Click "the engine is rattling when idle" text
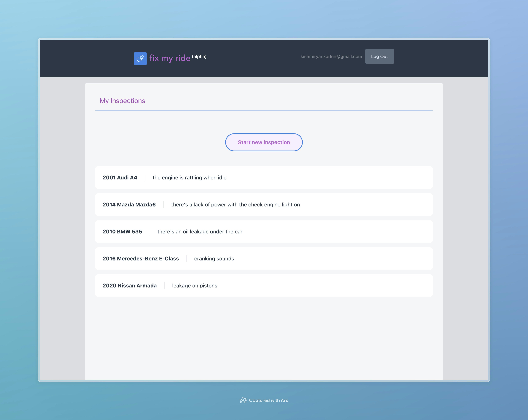 click(x=189, y=178)
